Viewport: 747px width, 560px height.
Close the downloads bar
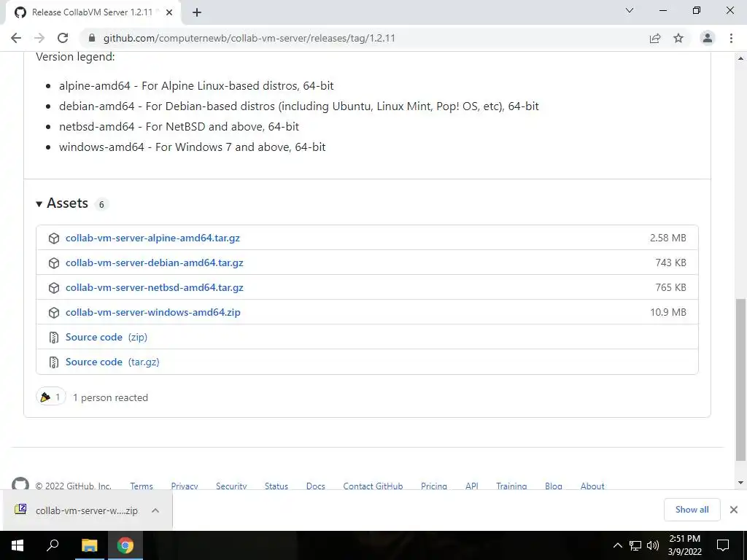coord(734,510)
